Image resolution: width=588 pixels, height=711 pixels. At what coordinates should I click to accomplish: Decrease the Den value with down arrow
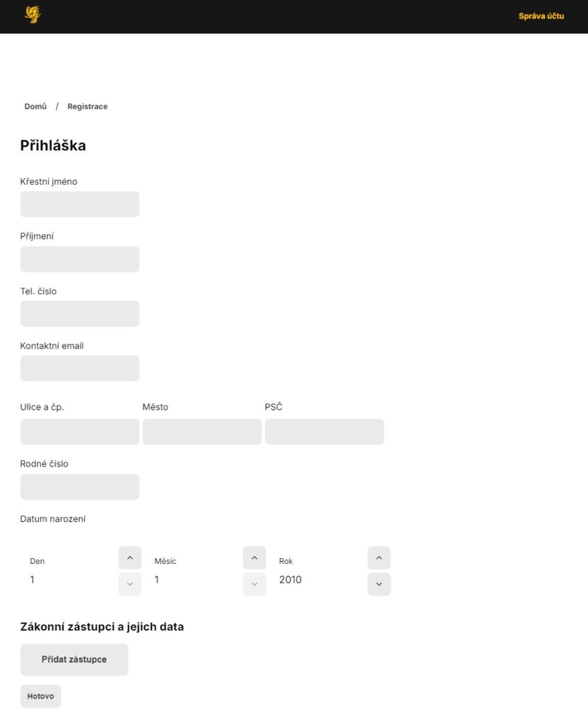[130, 584]
